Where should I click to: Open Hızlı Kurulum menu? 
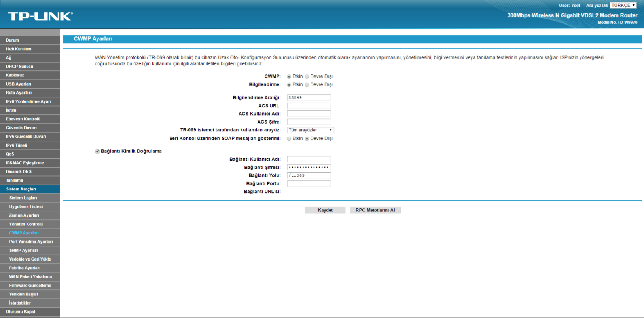pyautogui.click(x=30, y=49)
